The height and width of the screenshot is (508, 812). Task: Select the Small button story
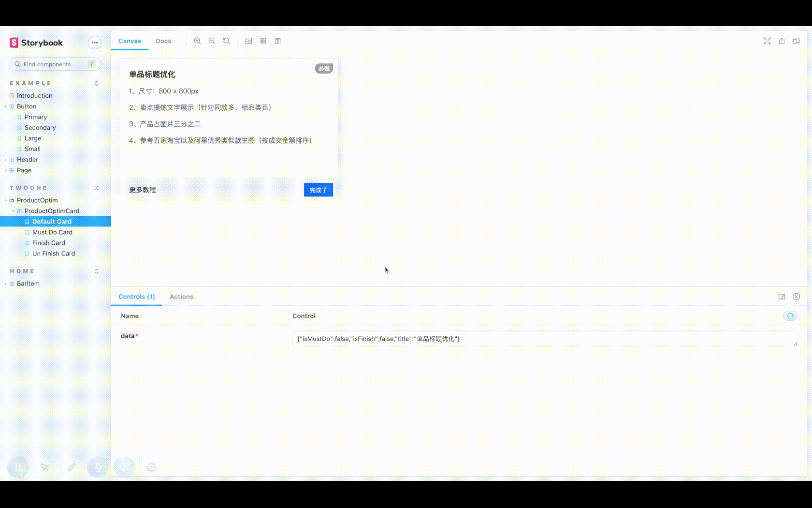(x=32, y=149)
